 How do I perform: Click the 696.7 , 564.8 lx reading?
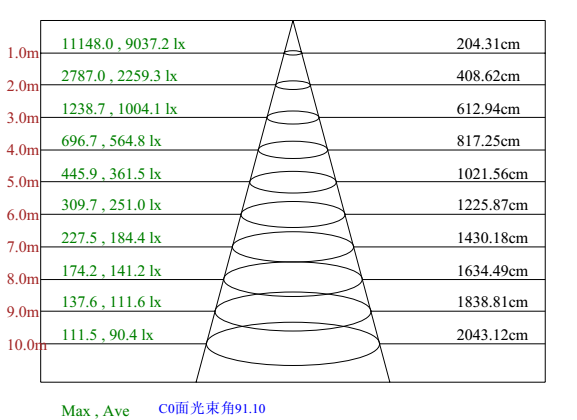[x=111, y=141]
